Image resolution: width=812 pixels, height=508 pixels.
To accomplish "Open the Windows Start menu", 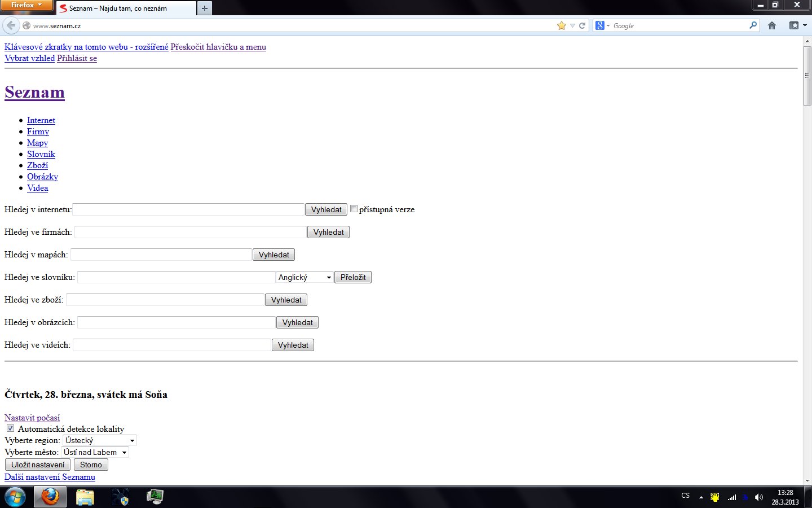I will click(x=15, y=497).
